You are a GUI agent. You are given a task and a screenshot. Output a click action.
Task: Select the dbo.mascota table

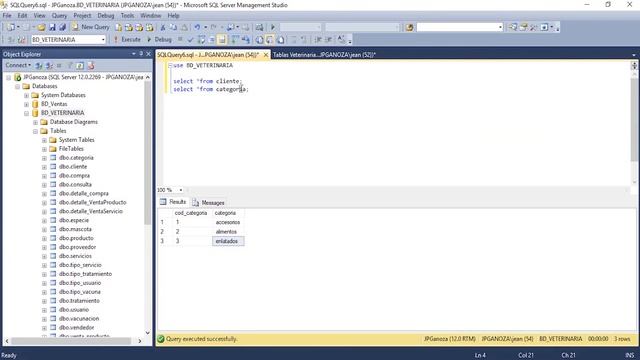tap(75, 229)
